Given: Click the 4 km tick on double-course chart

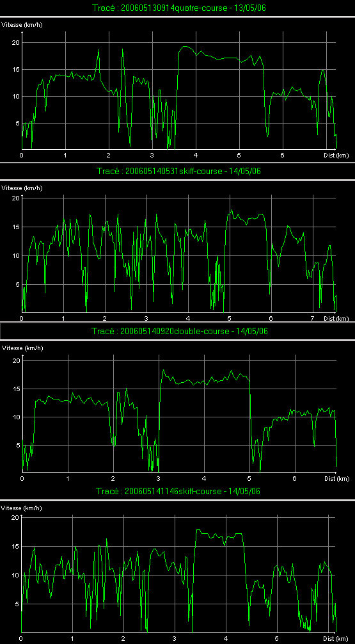Looking at the screenshot, I should [204, 478].
